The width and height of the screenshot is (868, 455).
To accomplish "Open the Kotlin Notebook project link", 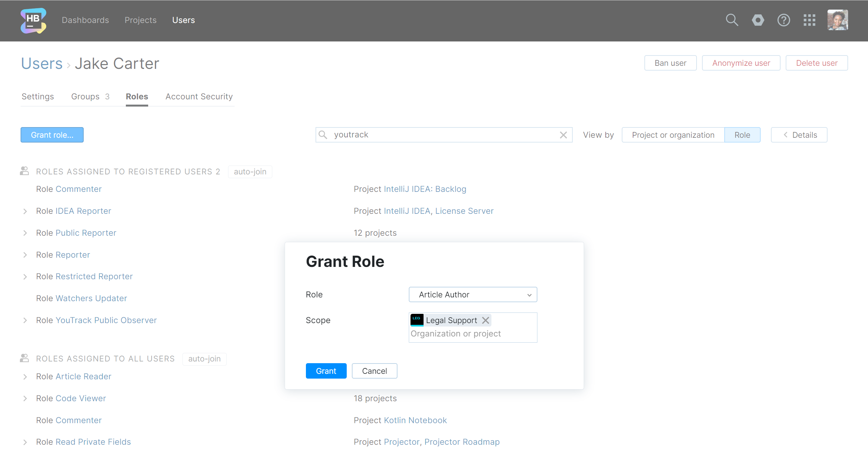I will click(415, 420).
